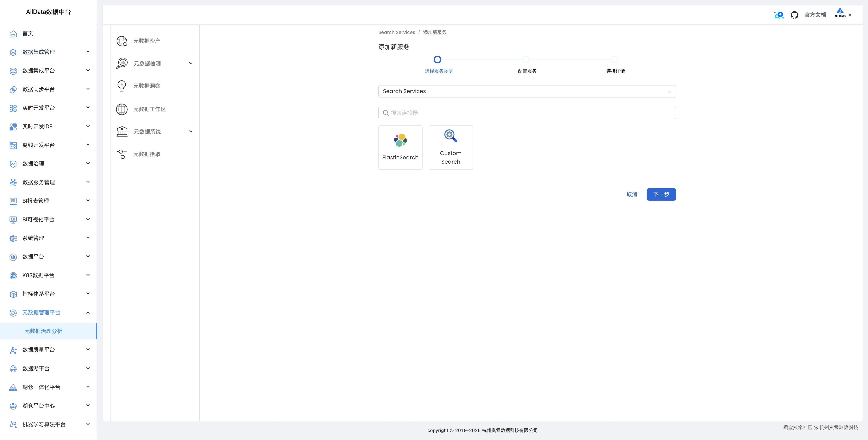The image size is (868, 440).
Task: Collapse the 元数据管理平台 menu section
Action: pos(88,312)
